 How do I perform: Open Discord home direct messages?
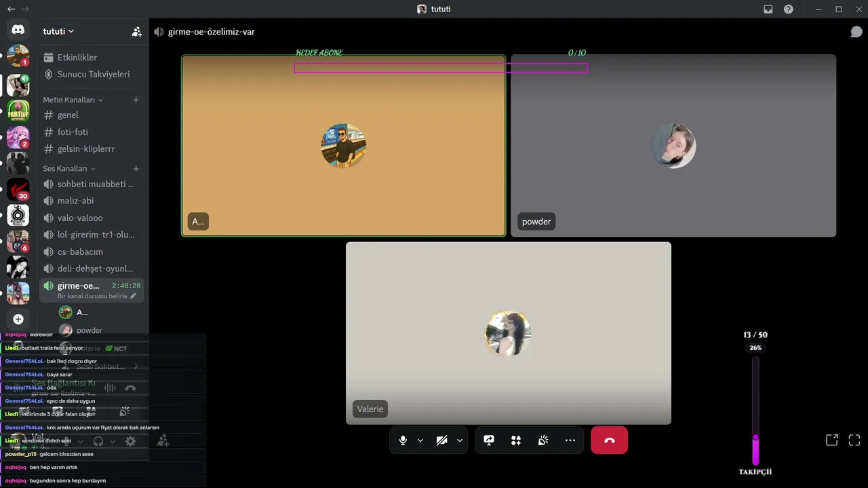[18, 30]
